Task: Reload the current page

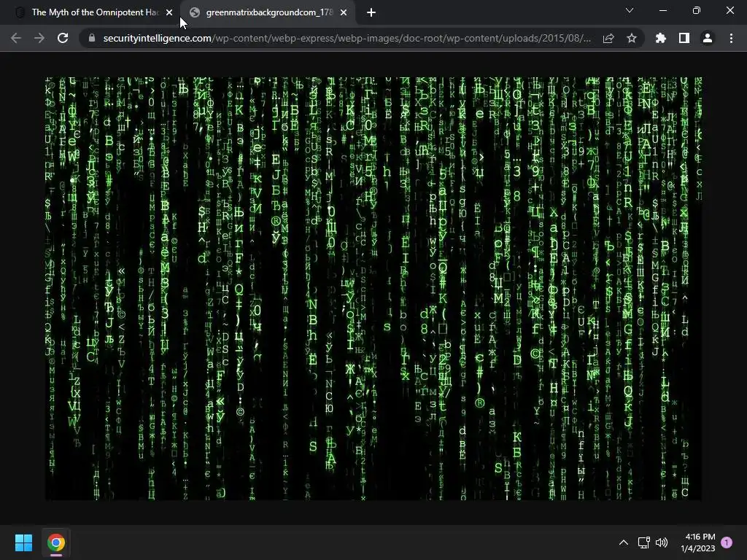Action: pyautogui.click(x=63, y=38)
